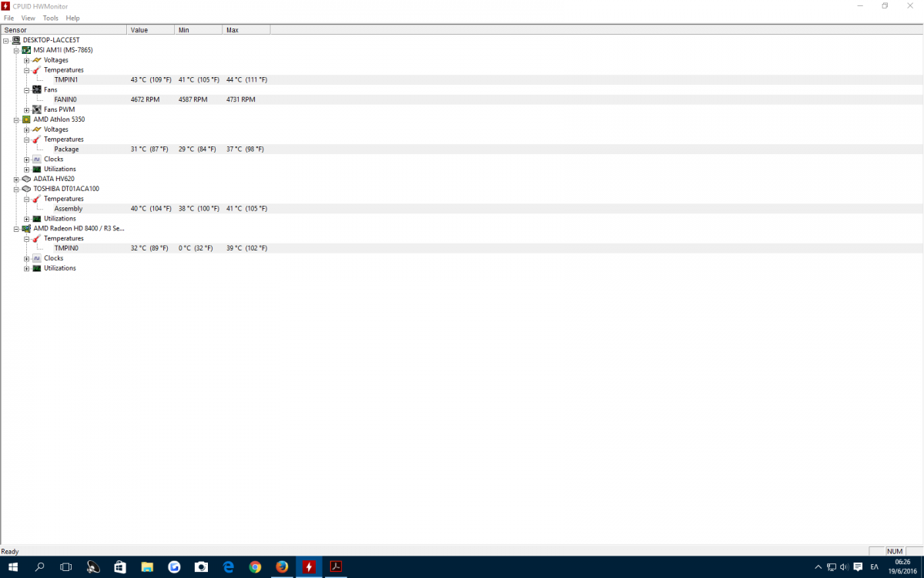924x578 pixels.
Task: Expand the Fans PWM node
Action: [x=26, y=109]
